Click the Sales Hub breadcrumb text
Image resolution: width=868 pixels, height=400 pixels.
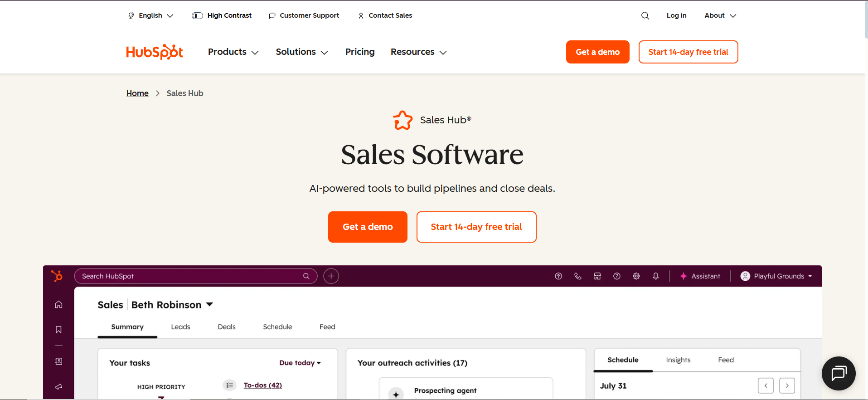point(185,93)
